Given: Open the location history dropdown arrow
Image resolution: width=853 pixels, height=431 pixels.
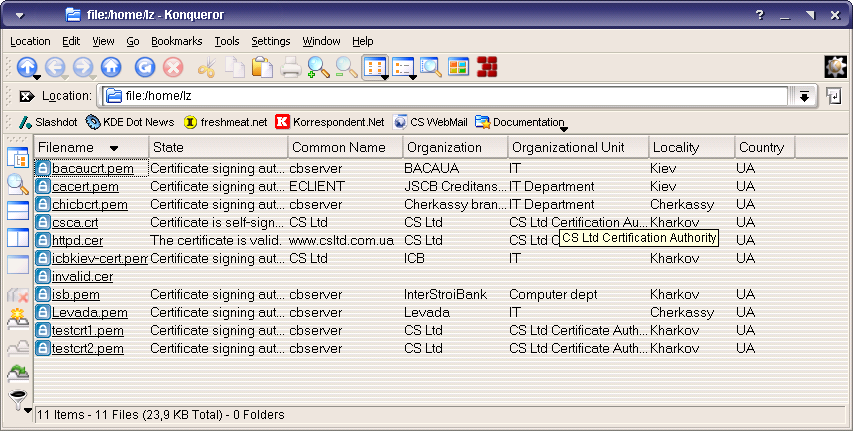Looking at the screenshot, I should (804, 96).
